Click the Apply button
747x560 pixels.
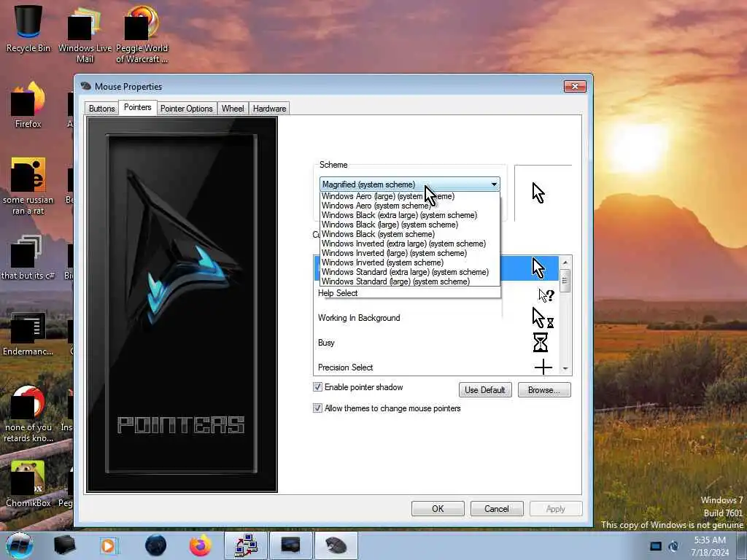(x=556, y=508)
